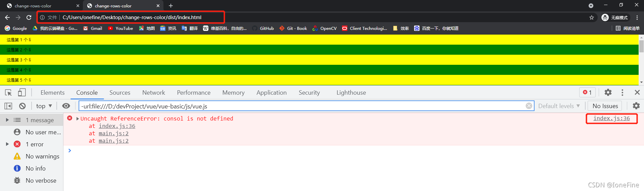Switch to the Network tab
The height and width of the screenshot is (191, 644).
pos(154,93)
